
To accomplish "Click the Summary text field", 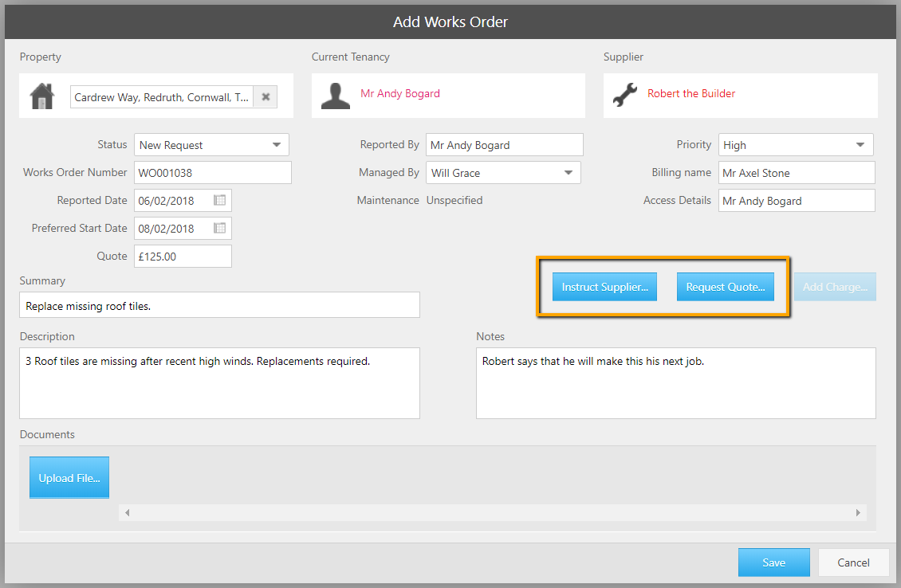I will click(219, 305).
